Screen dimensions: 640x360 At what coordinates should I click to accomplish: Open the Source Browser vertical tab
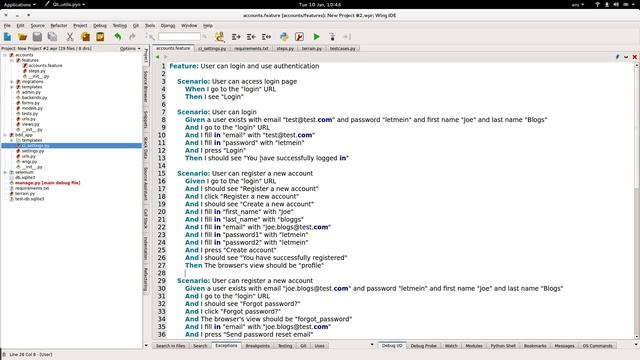tap(146, 86)
